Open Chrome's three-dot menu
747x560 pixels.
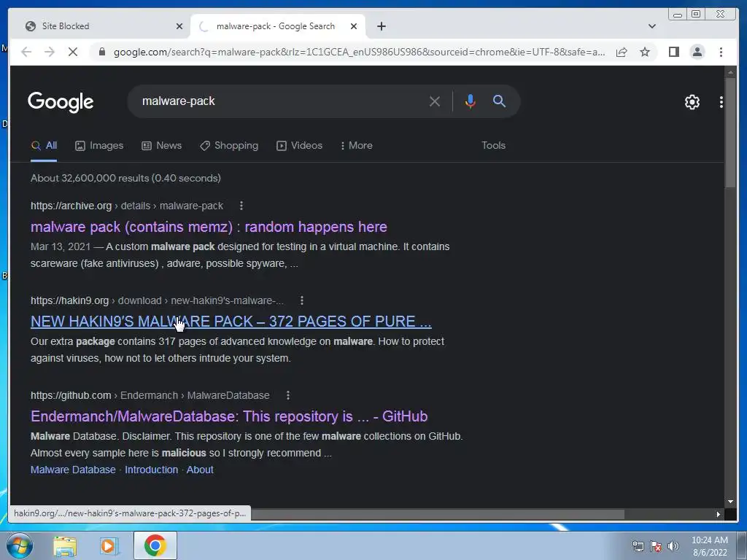[721, 52]
